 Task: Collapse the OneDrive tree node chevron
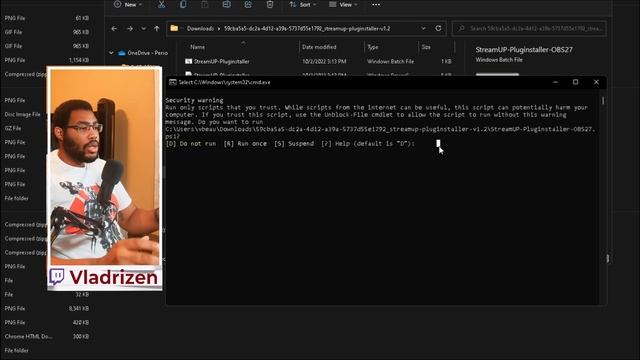pos(111,53)
